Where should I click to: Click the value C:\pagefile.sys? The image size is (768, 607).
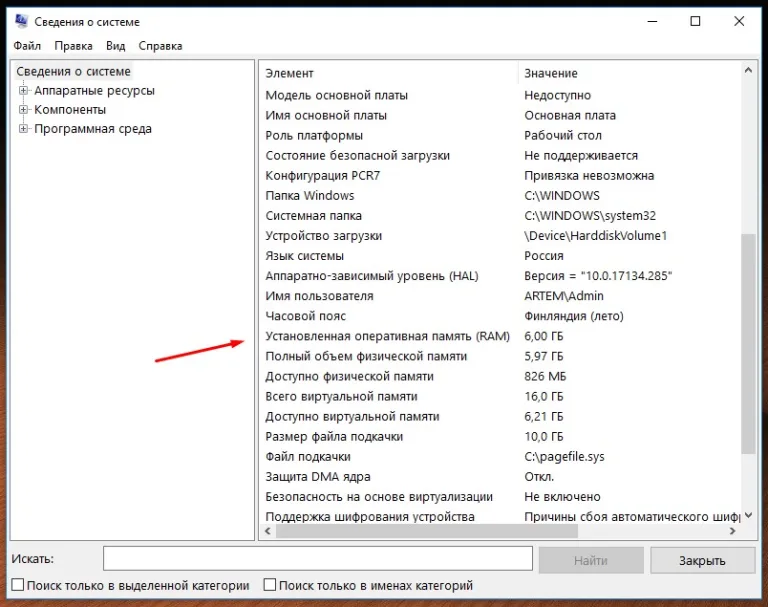tap(564, 457)
